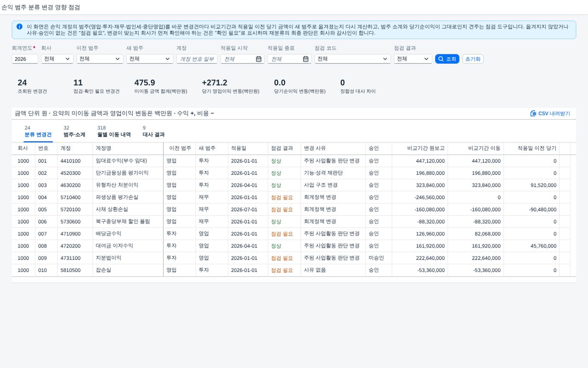Viewport: 588px width, 368px height.
Task: Click the 사유 없음 reason cell
Action: (333, 270)
